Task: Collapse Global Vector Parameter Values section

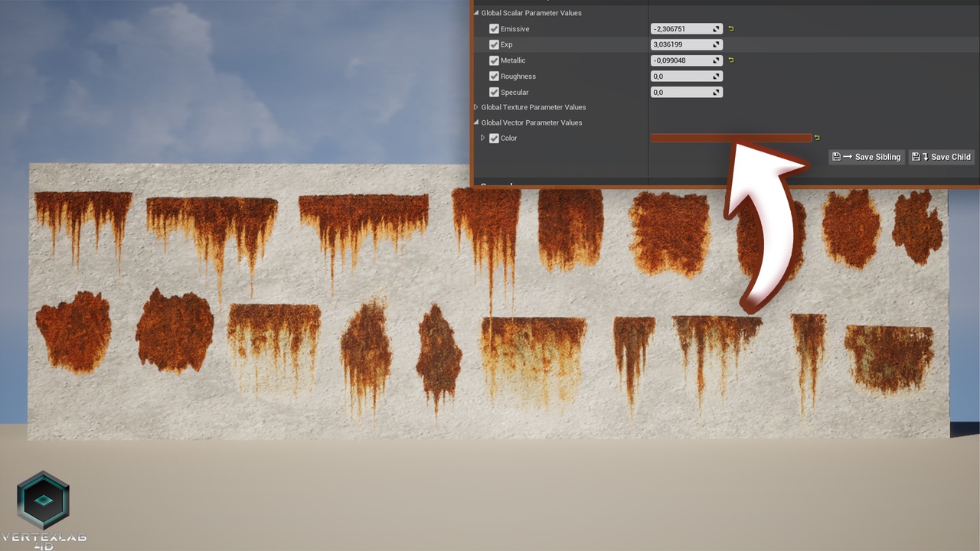Action: [475, 122]
